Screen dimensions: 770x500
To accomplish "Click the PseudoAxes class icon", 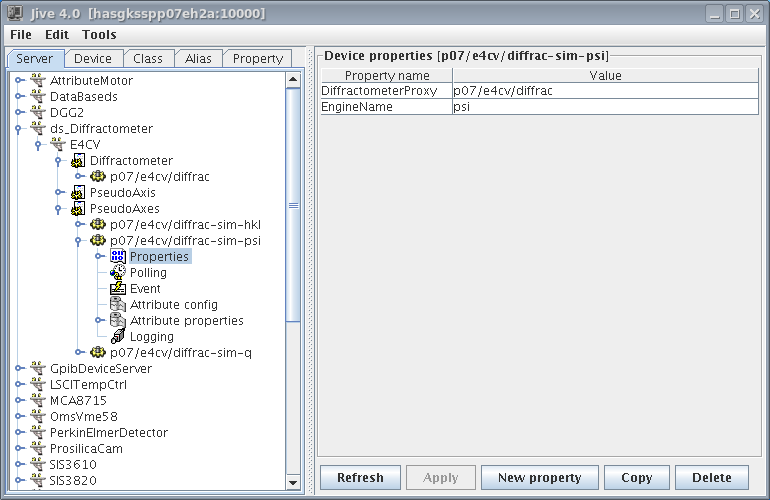I will coord(78,208).
